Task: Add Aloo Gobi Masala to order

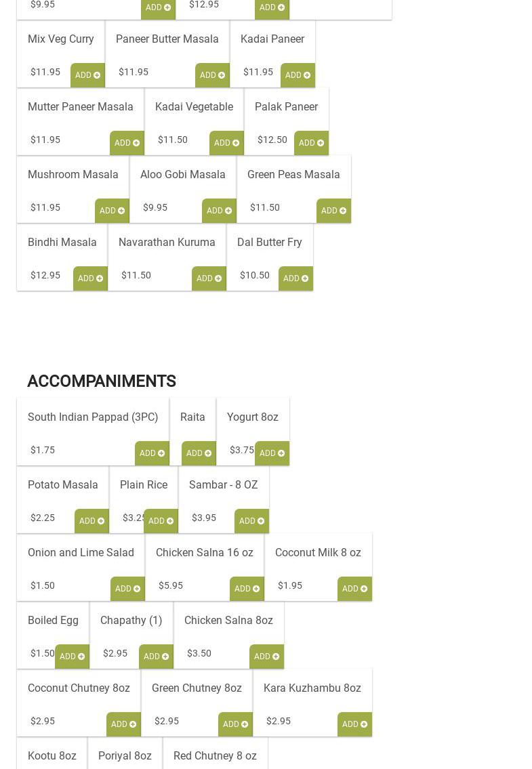Action: (x=219, y=211)
